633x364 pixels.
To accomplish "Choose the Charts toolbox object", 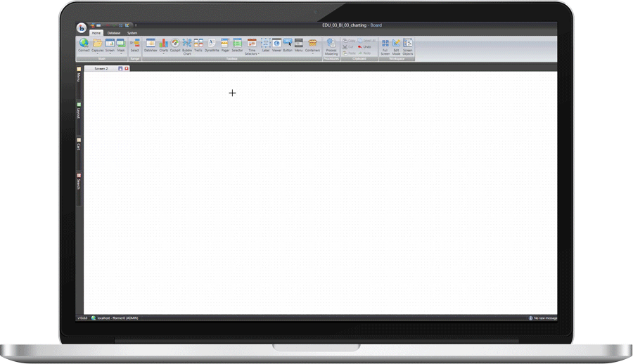I will click(x=163, y=45).
